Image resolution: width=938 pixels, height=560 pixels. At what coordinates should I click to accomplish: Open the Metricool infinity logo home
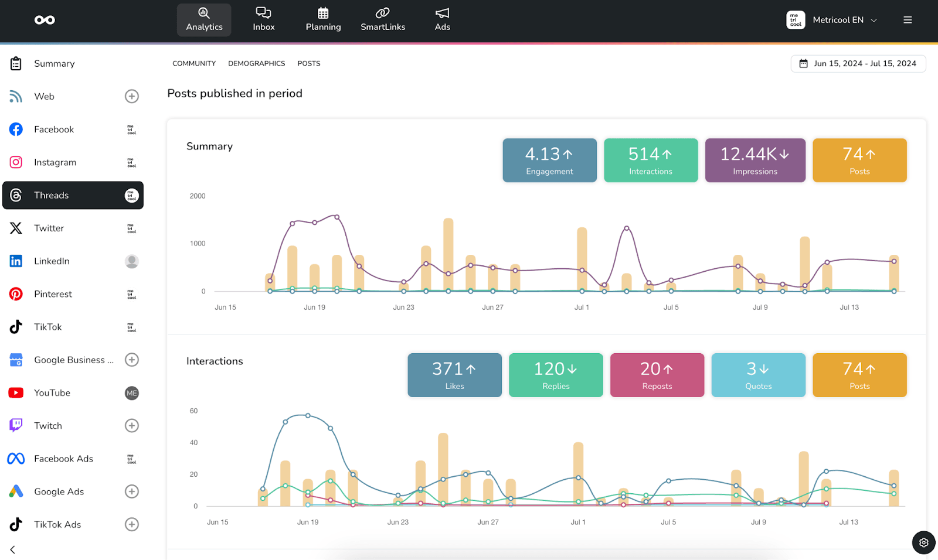(x=45, y=20)
